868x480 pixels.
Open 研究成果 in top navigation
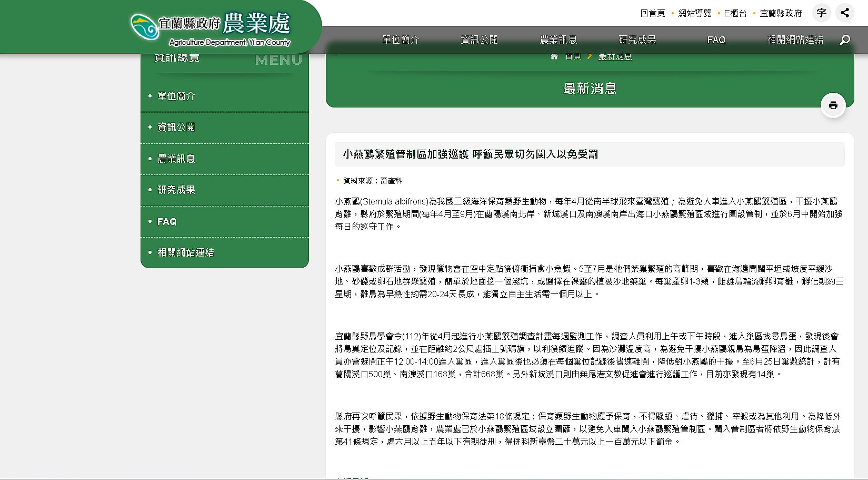[x=637, y=40]
